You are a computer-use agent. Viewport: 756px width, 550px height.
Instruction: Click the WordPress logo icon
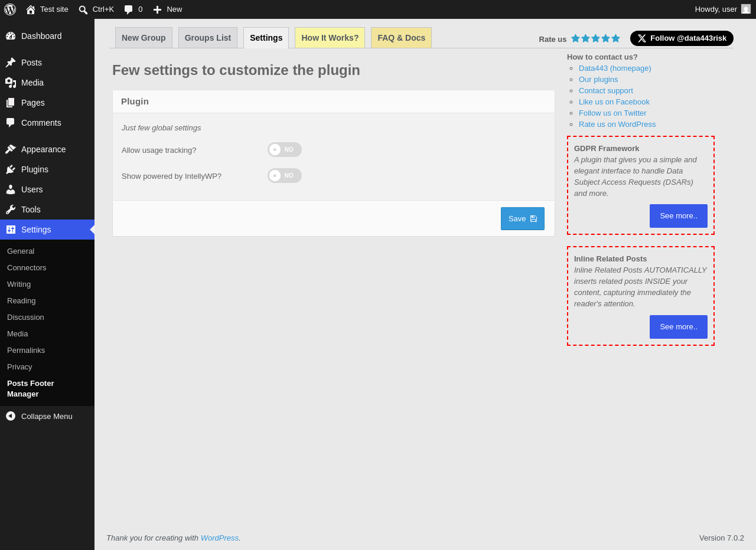point(10,9)
